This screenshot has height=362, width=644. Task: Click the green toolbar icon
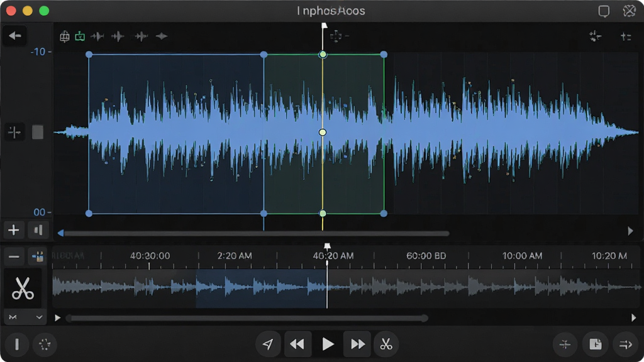pyautogui.click(x=80, y=36)
